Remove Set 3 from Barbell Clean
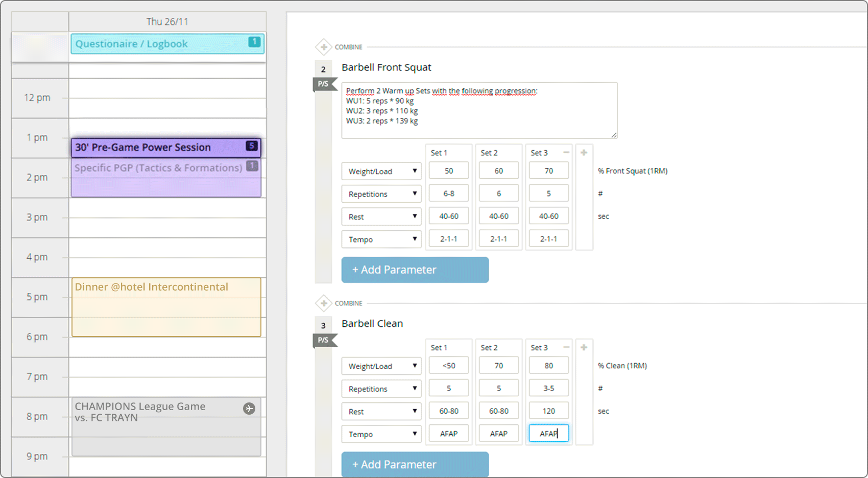Screen dimensions: 868x478 click(x=566, y=348)
